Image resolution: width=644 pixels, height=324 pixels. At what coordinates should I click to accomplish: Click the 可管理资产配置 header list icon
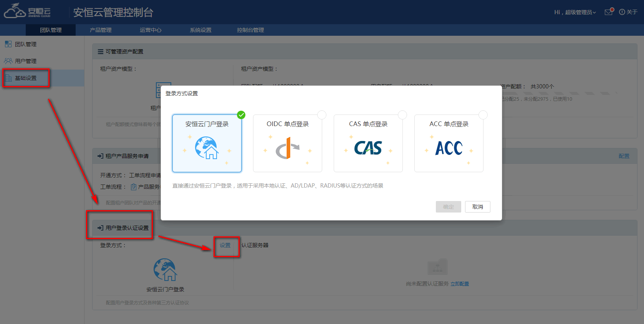[x=101, y=52]
